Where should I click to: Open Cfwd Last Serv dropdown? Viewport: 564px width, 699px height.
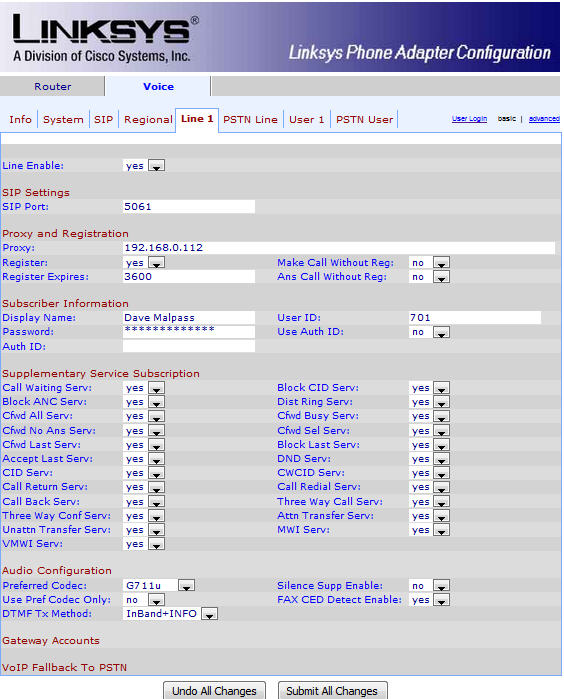[144, 445]
